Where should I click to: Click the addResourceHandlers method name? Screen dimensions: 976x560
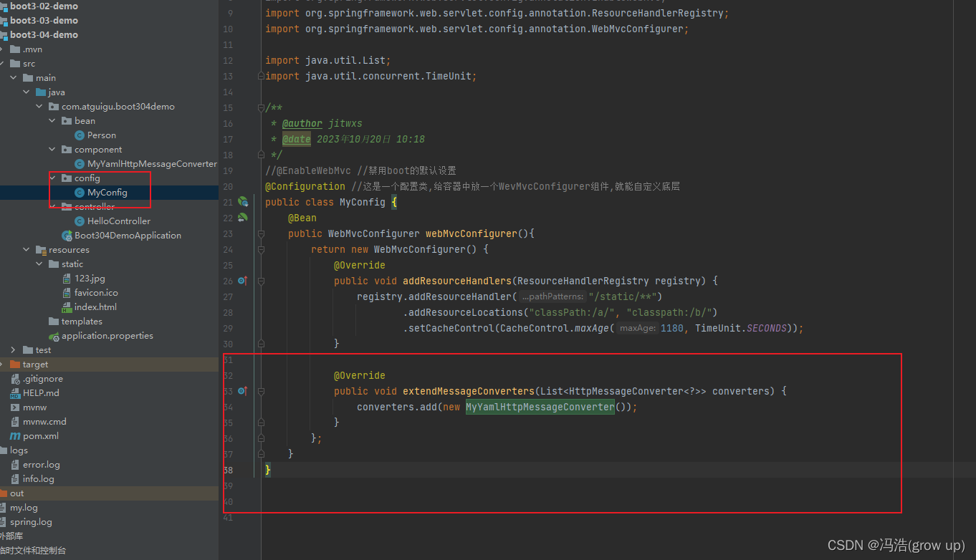coord(457,281)
